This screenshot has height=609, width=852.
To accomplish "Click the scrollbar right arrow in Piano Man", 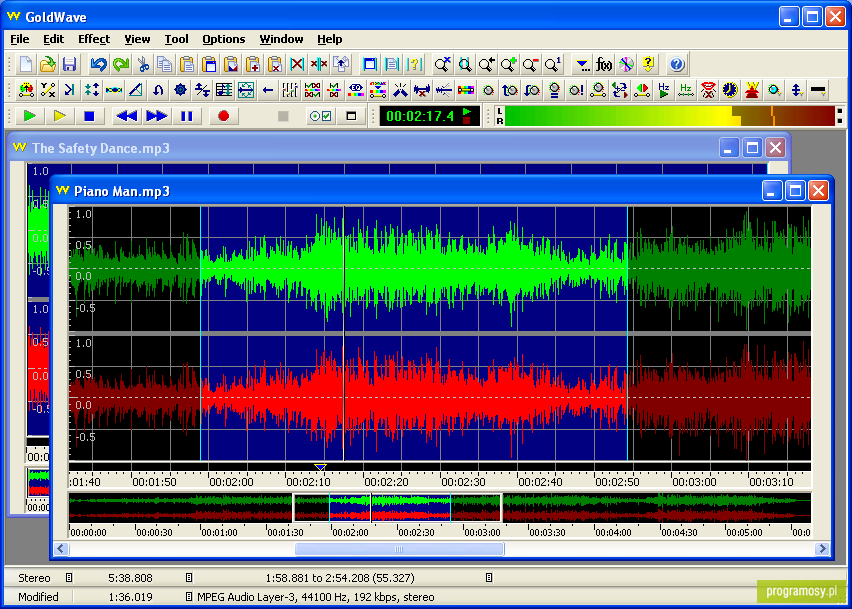I will (822, 549).
